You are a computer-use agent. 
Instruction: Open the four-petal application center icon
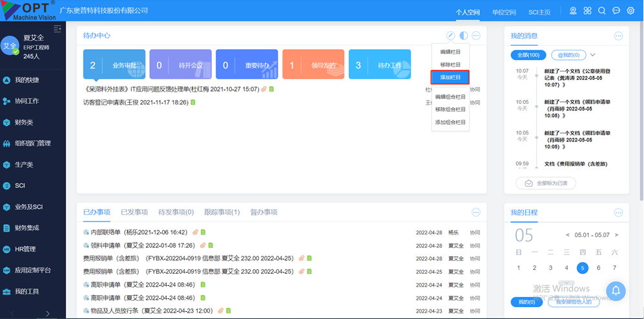click(587, 11)
